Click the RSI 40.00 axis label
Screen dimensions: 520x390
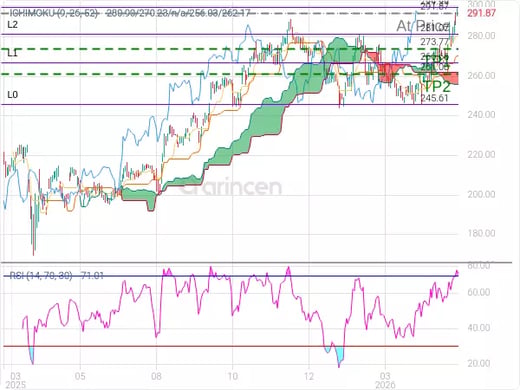coord(479,328)
